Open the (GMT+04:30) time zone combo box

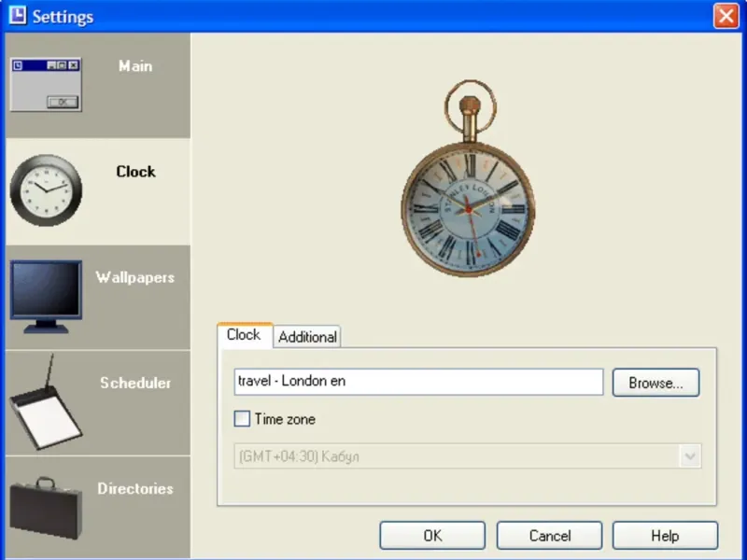[x=468, y=456]
